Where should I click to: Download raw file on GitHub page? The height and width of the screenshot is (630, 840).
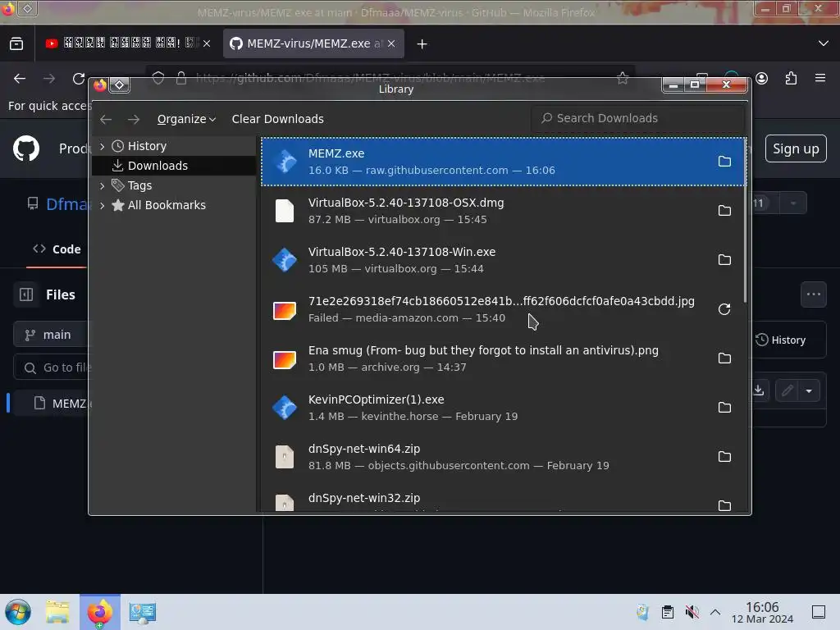click(759, 390)
